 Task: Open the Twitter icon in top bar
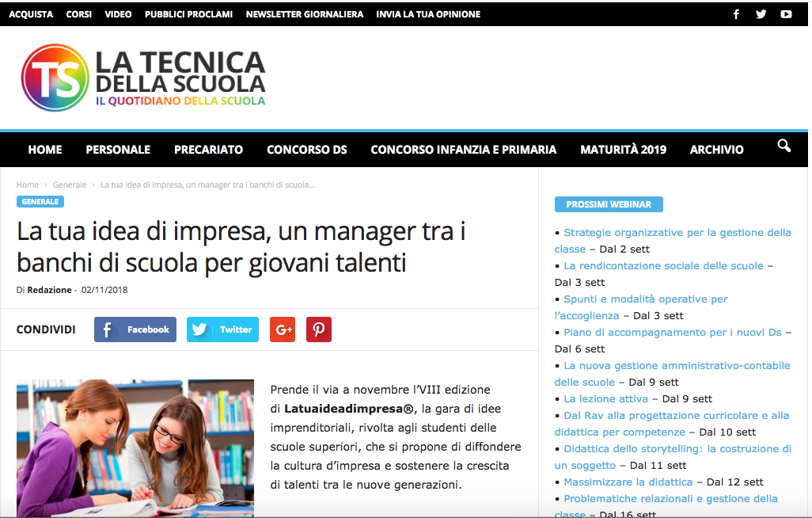(761, 14)
